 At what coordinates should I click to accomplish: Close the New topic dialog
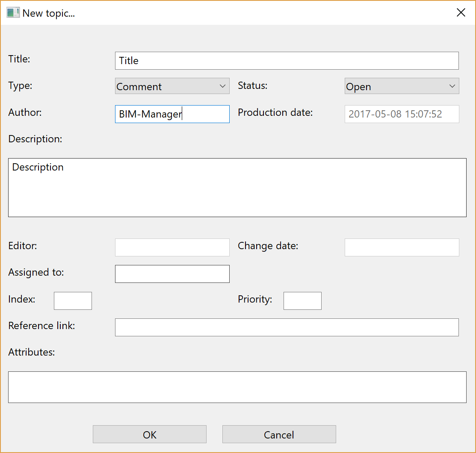[x=461, y=12]
